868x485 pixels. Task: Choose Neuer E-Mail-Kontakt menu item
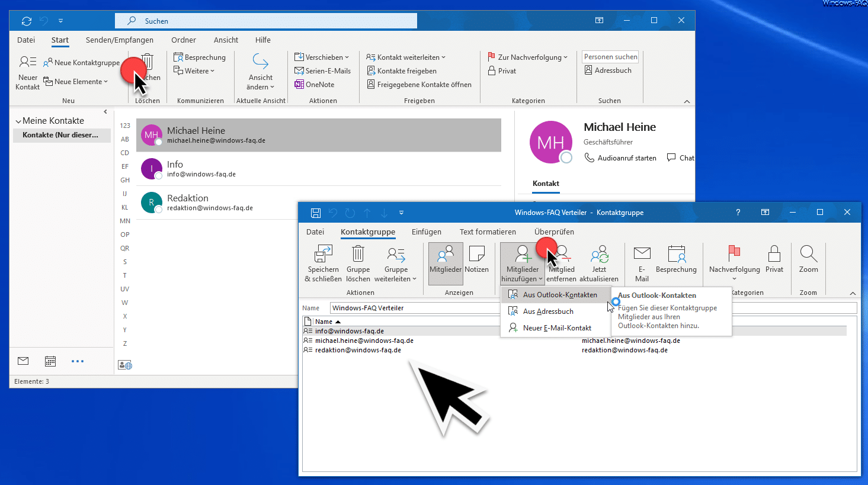555,328
